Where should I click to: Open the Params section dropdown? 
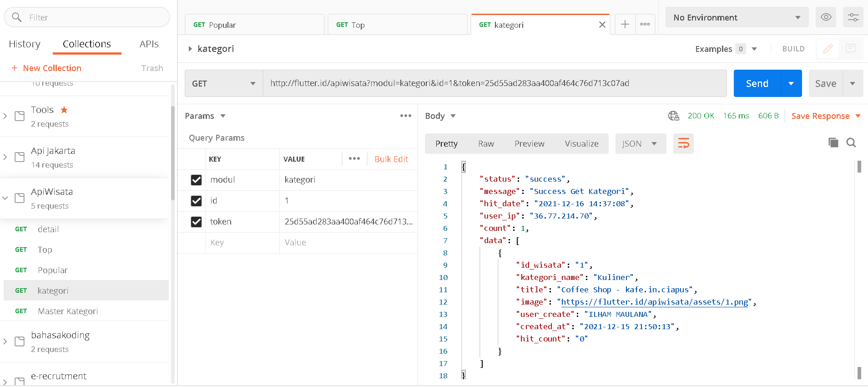[223, 116]
